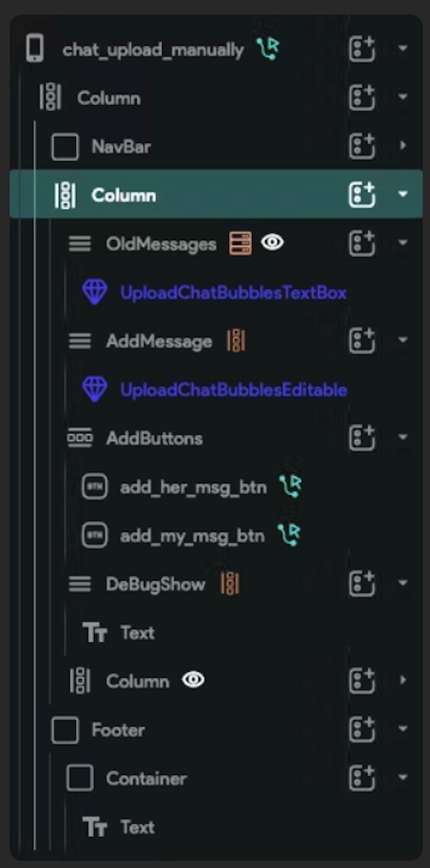Click add-widget icon on Footer row

point(362,729)
